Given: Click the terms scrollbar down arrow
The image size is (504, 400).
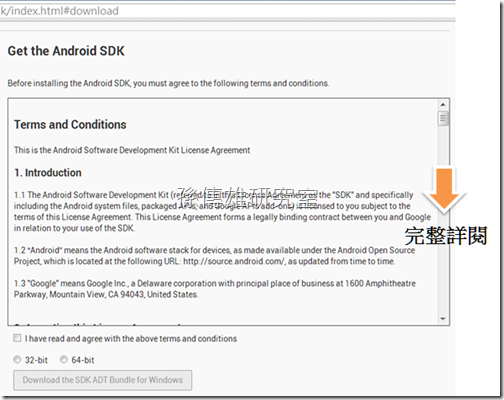Looking at the screenshot, I should click(x=443, y=319).
